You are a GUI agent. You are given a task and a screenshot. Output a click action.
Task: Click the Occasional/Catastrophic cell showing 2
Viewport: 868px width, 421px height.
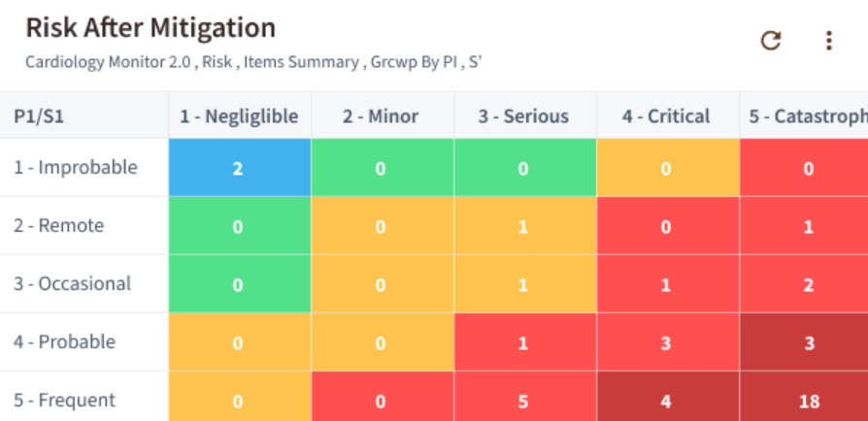click(808, 284)
